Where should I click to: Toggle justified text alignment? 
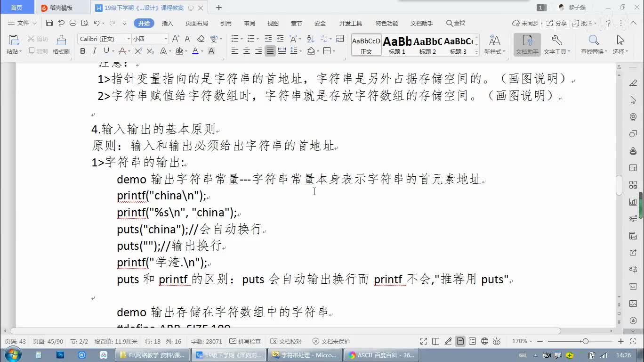pos(270,51)
